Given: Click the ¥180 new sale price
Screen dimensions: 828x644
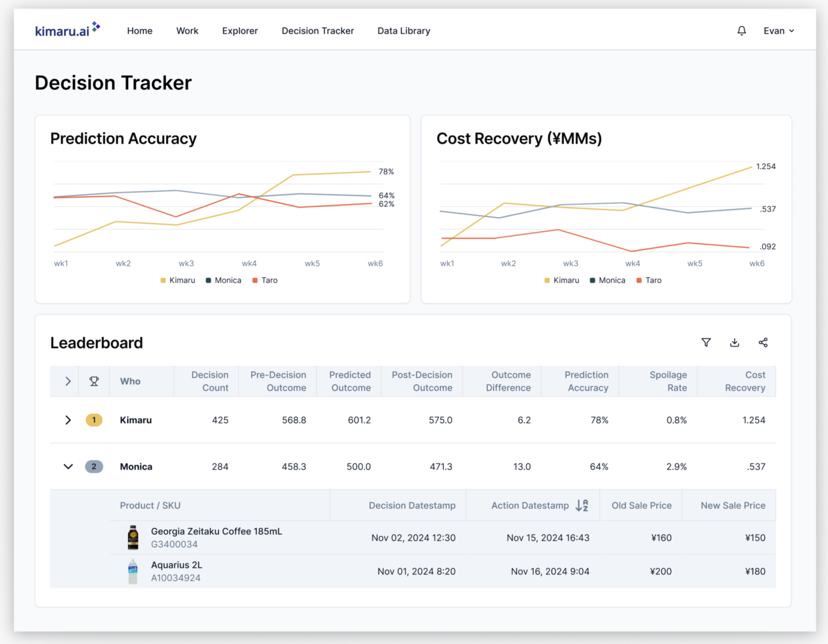Looking at the screenshot, I should click(755, 571).
